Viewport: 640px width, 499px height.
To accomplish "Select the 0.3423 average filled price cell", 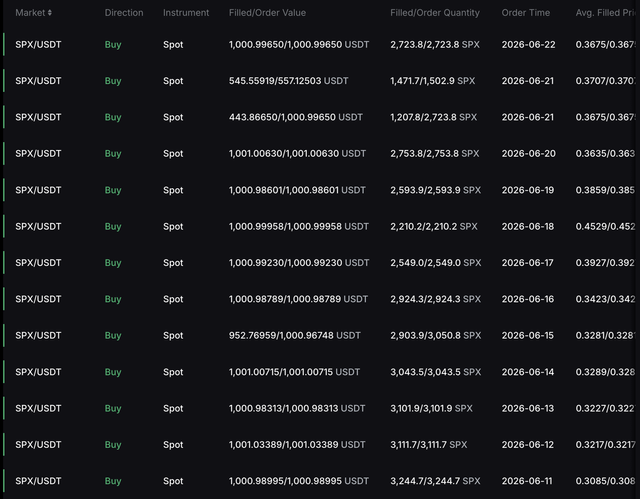I will [605, 299].
